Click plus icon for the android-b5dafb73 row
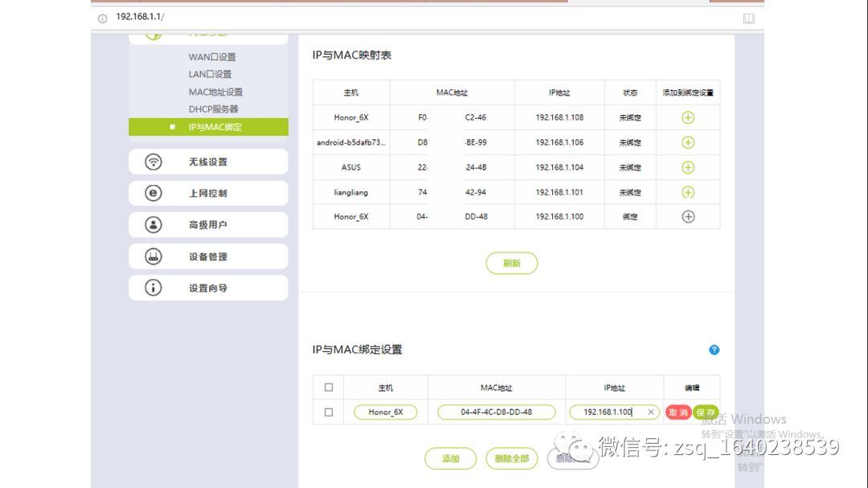 pyautogui.click(x=687, y=141)
